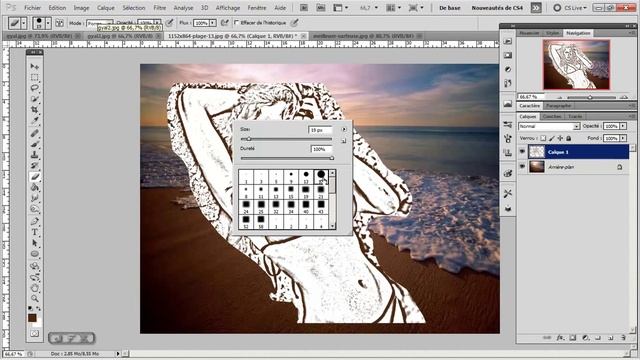Open the layer blend mode Normal dropdown
Viewport: 640px width, 360px height.
point(549,127)
